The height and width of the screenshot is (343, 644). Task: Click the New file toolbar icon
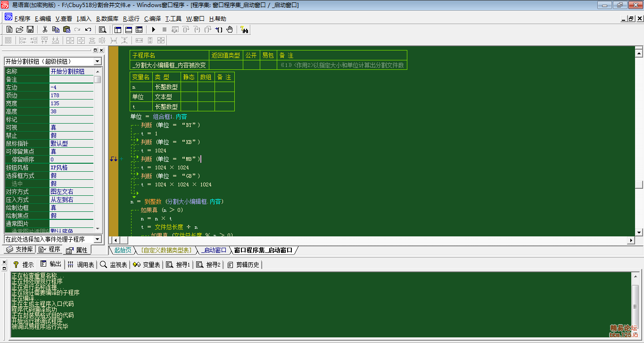click(9, 30)
